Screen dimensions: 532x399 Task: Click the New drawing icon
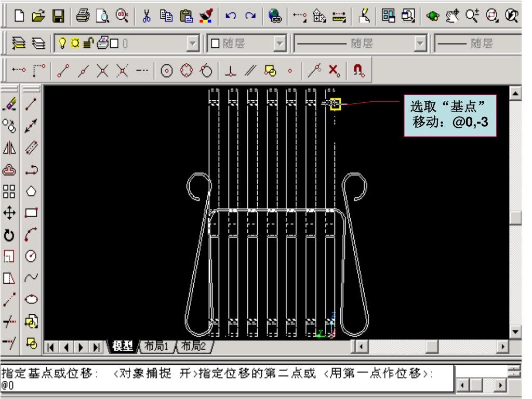coord(19,16)
